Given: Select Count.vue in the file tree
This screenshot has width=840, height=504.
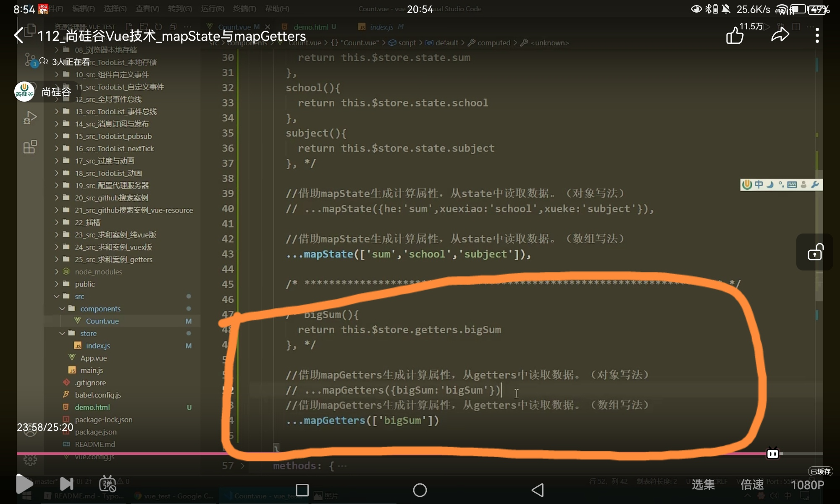Looking at the screenshot, I should coord(102,321).
